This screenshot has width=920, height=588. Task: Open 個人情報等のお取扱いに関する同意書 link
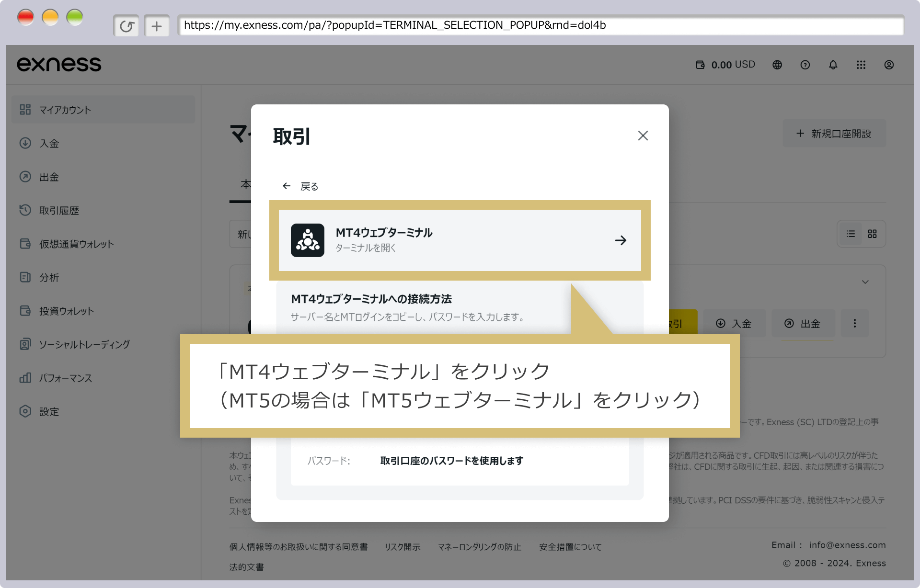pos(299,547)
